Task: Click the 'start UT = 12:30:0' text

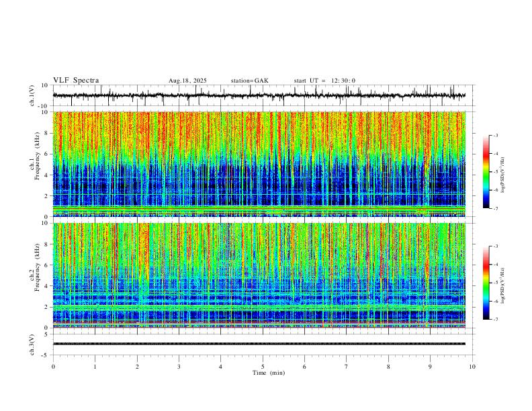Action: 324,81
